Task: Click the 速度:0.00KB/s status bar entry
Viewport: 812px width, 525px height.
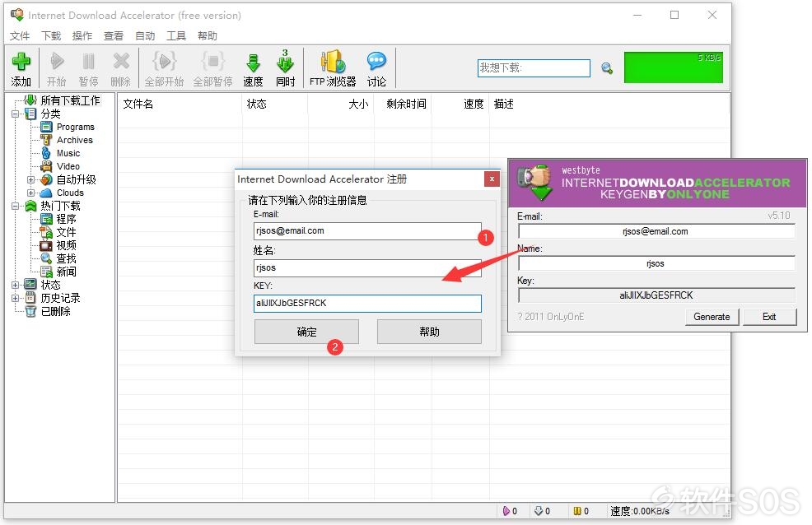Action: (x=640, y=511)
